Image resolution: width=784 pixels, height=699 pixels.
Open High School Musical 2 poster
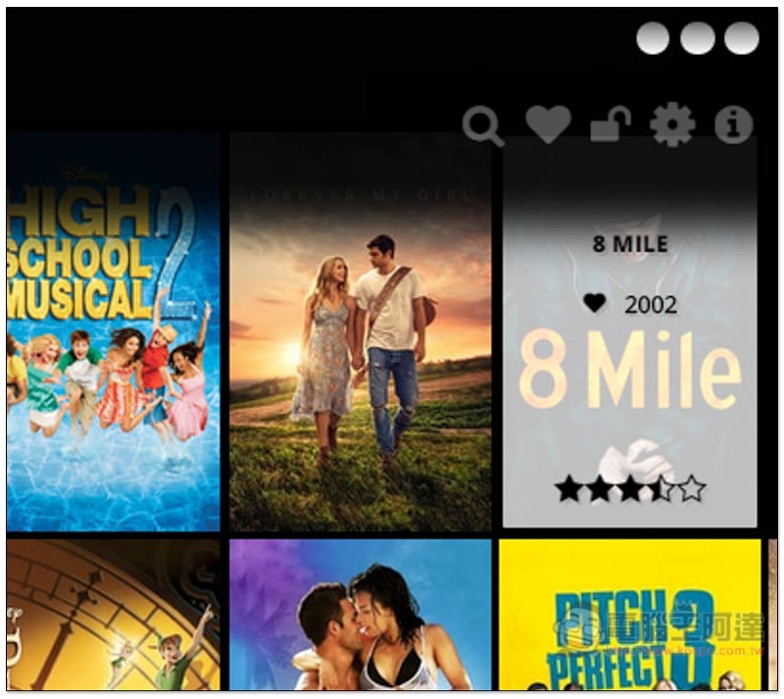coord(113,332)
